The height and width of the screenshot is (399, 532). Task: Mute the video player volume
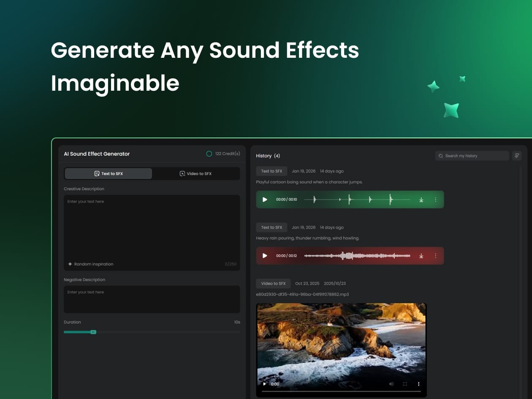tap(391, 384)
